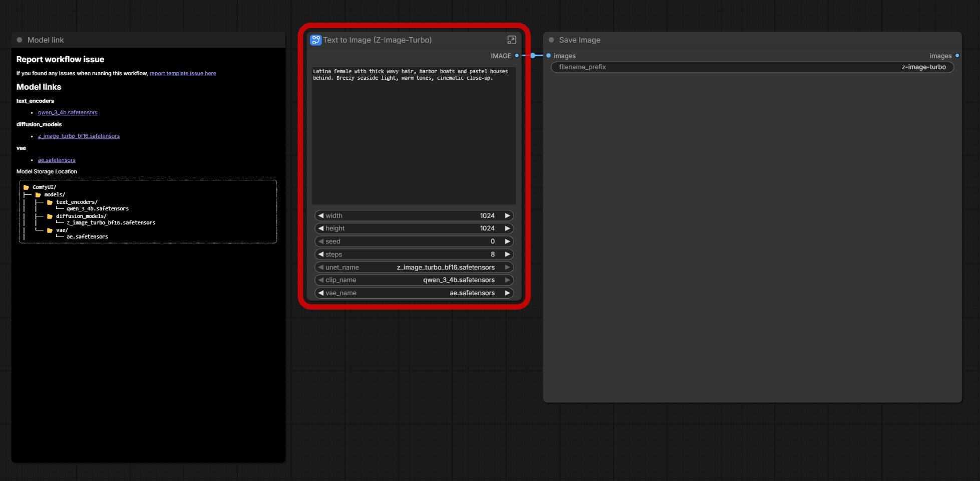Click the diffusion_models/ folder row in tree
The width and height of the screenshot is (980, 481).
point(77,216)
